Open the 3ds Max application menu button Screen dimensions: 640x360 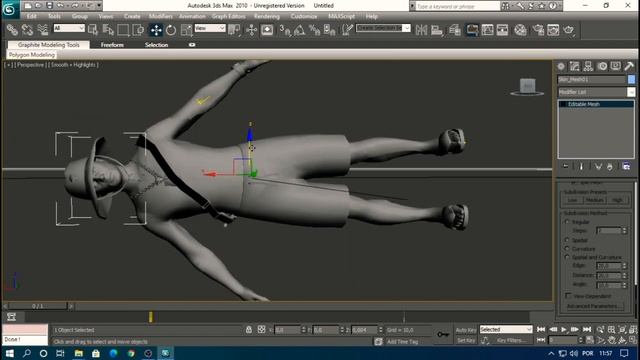point(9,9)
